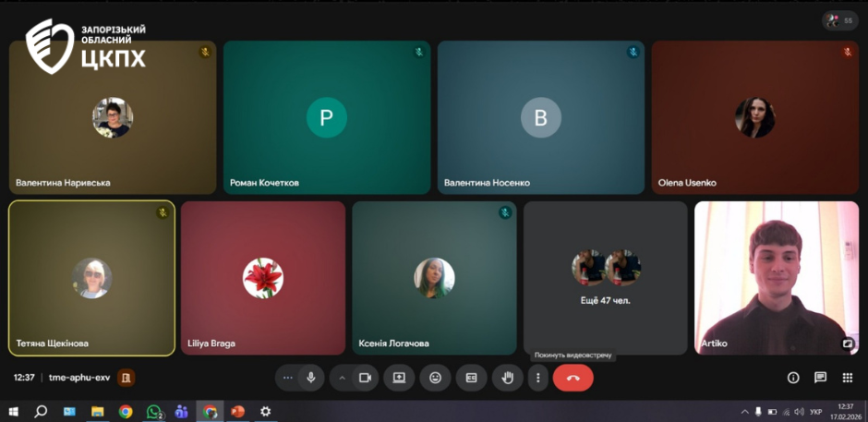Leave the call with red hang-up button

(573, 378)
